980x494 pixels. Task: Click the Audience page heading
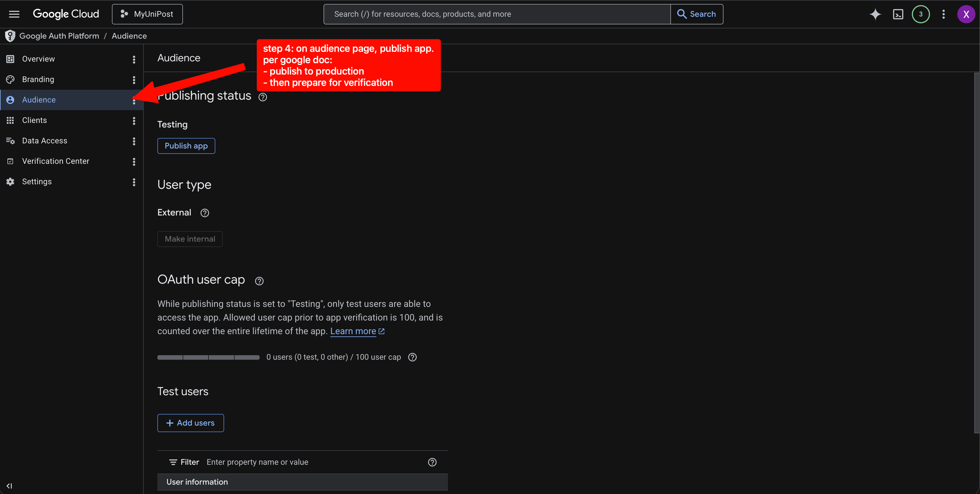(179, 58)
